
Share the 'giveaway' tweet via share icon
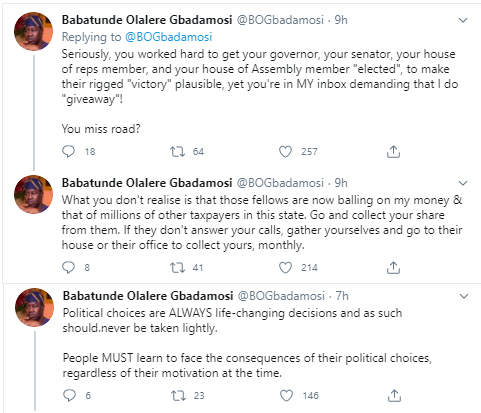[x=393, y=152]
